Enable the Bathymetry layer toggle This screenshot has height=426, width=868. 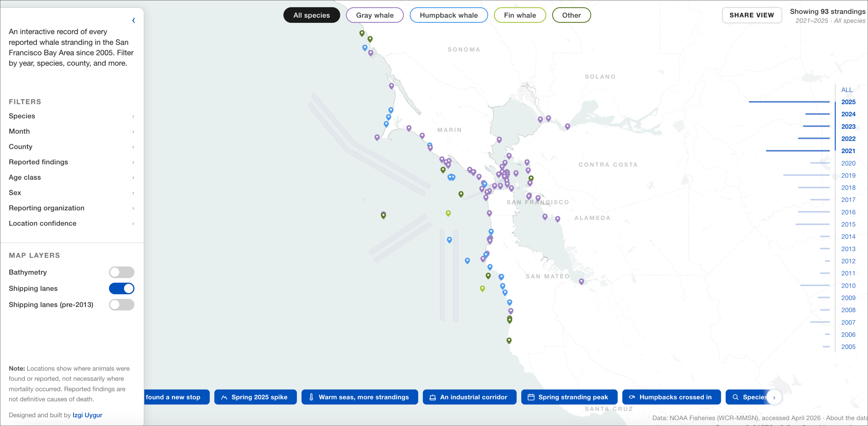(121, 272)
